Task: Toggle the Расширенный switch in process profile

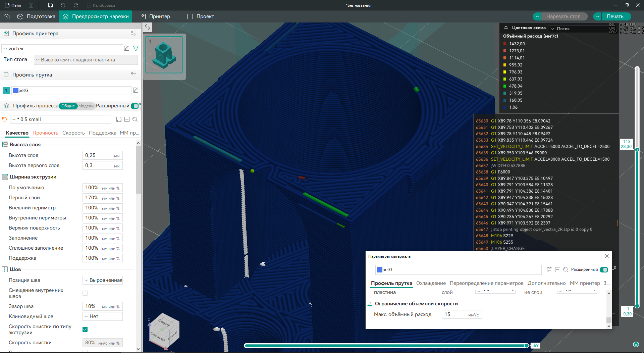Action: point(135,106)
